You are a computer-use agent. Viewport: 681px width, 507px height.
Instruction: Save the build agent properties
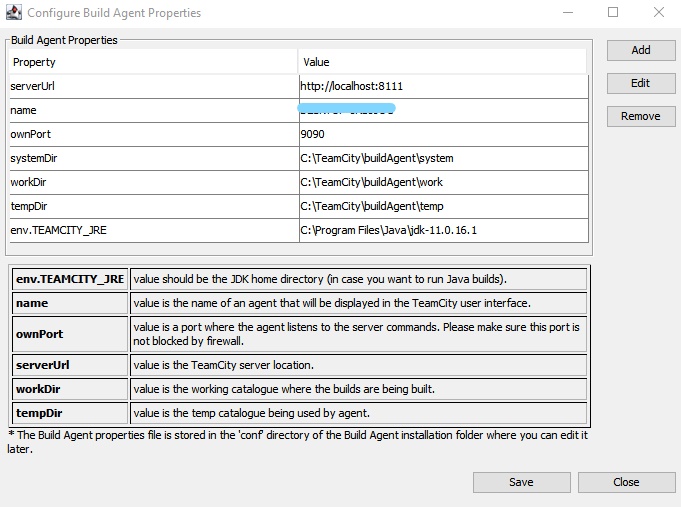[x=522, y=482]
